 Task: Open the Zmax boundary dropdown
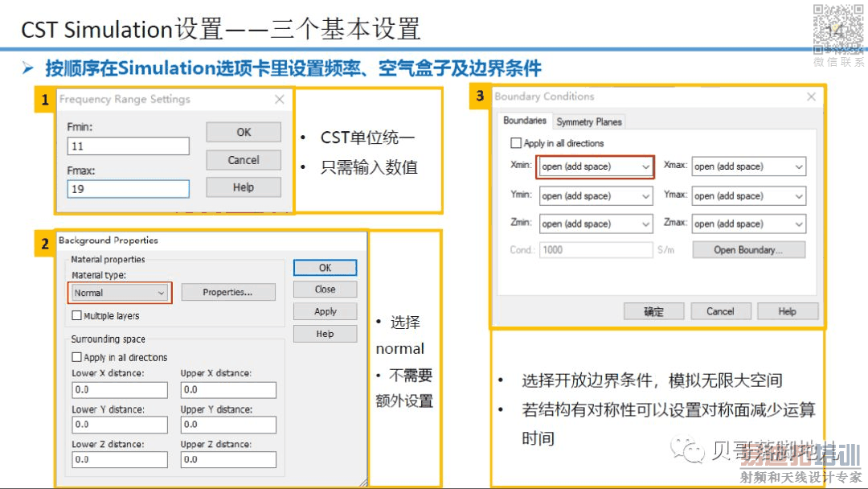pos(748,224)
